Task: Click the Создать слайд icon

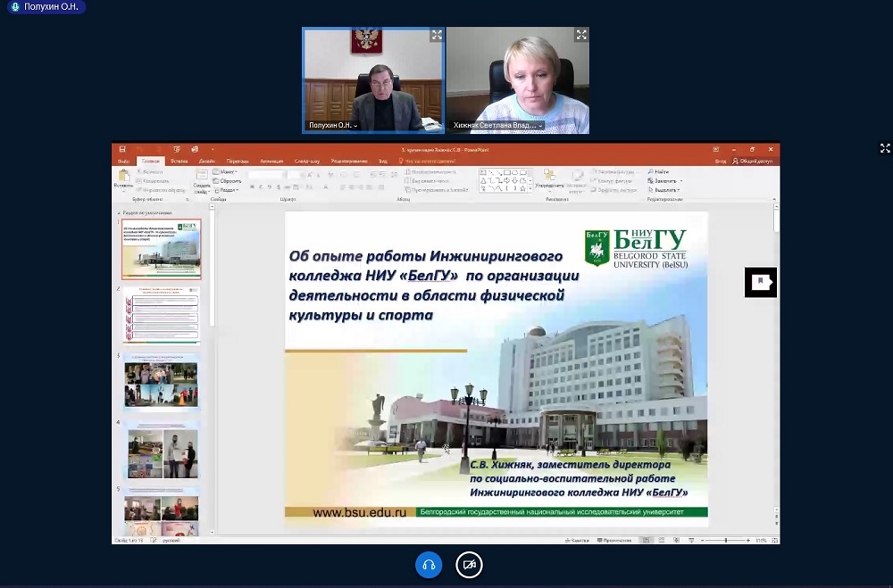Action: tap(202, 178)
